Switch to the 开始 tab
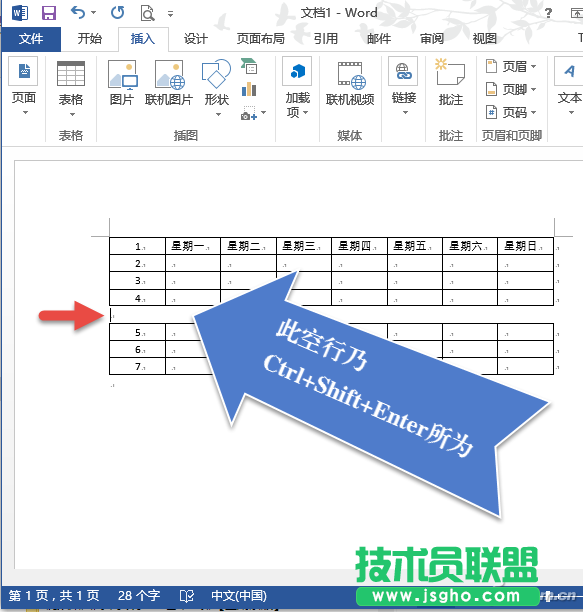This screenshot has width=583, height=612. [x=89, y=39]
